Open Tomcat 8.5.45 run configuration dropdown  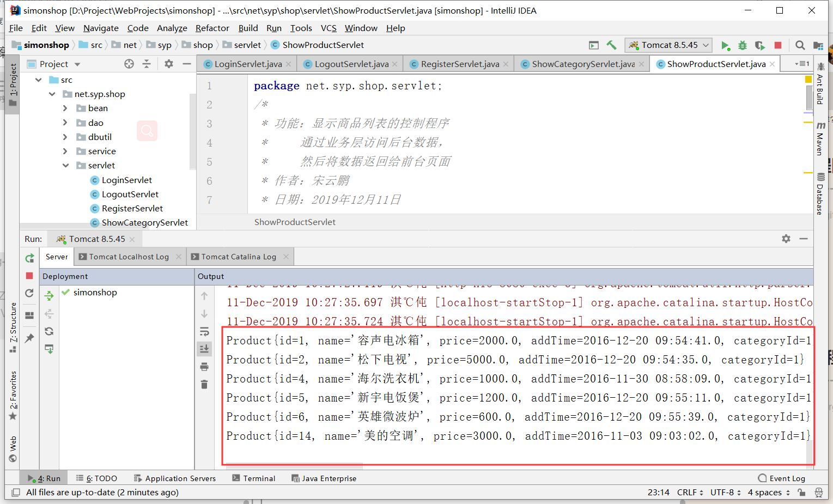pyautogui.click(x=669, y=45)
